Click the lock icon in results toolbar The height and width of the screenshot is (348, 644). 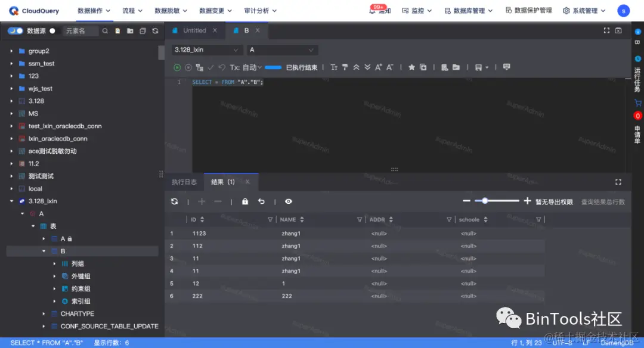tap(245, 201)
